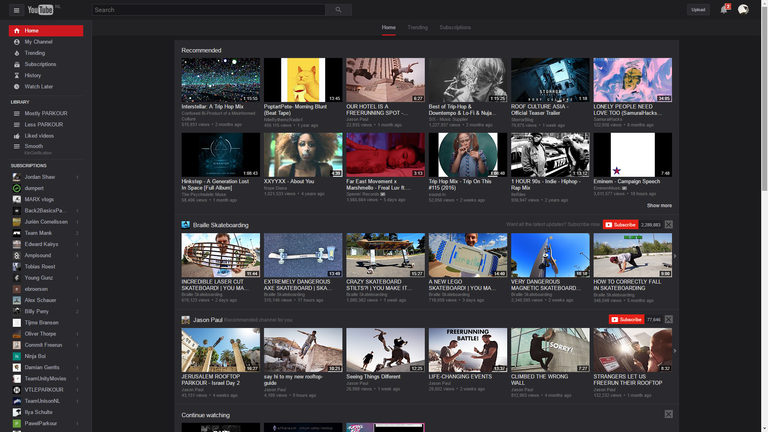This screenshot has width=768, height=432.
Task: Open the Jason Paul channel title
Action: click(208, 320)
